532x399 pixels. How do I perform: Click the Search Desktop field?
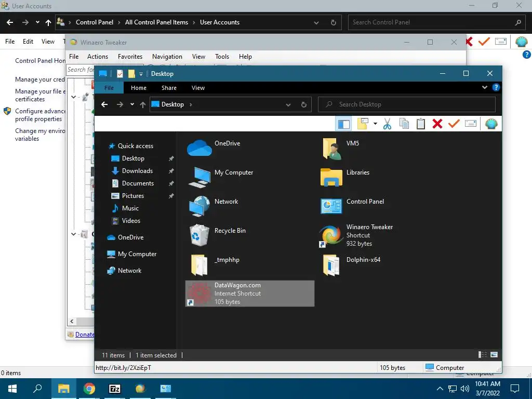tap(406, 104)
